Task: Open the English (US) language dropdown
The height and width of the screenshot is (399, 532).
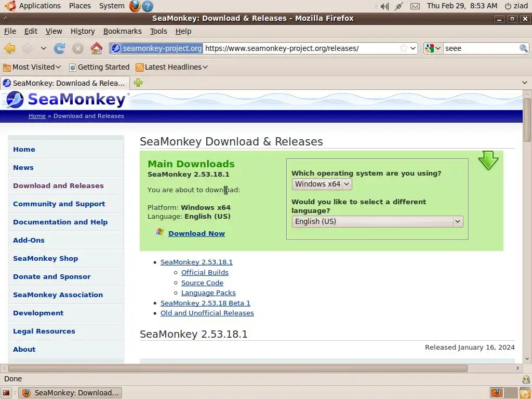Action: 377,221
